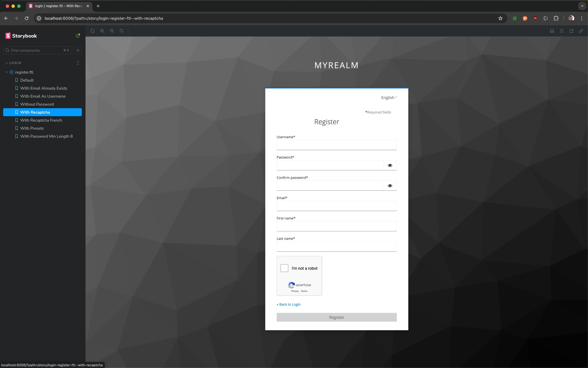Copy the canvas link icon
The width and height of the screenshot is (588, 368).
coord(581,31)
